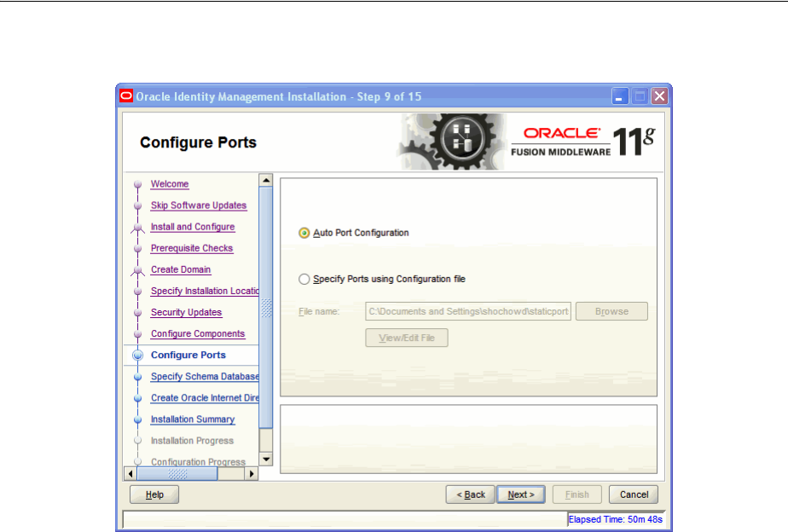Click step list scroll right arrow
The height and width of the screenshot is (532, 788).
(252, 474)
